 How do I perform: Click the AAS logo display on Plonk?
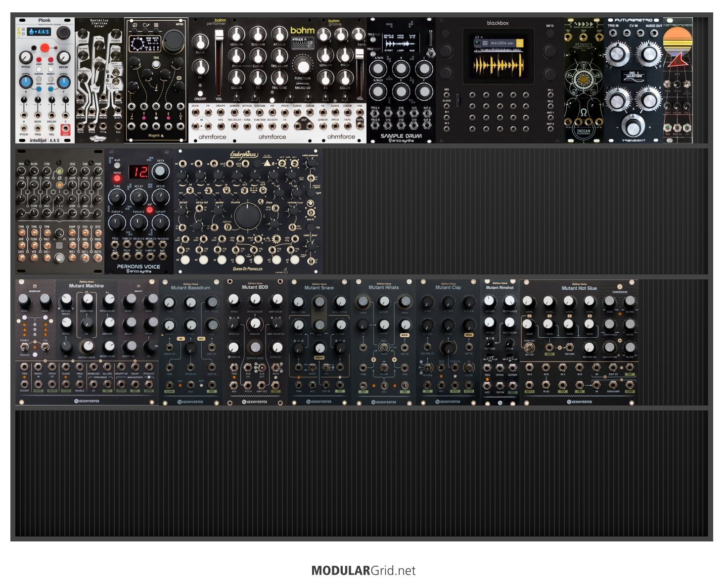coord(40,32)
